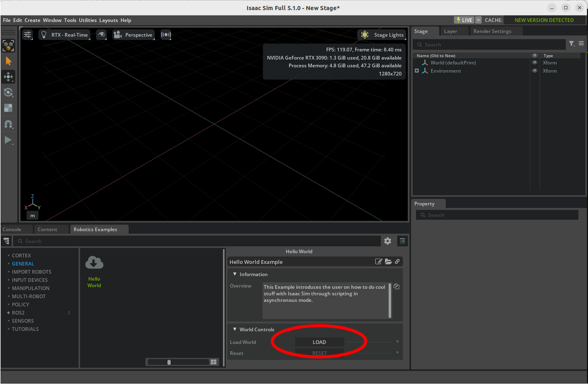This screenshot has height=384, width=588.
Task: Collapse the Information section
Action: tap(234, 275)
